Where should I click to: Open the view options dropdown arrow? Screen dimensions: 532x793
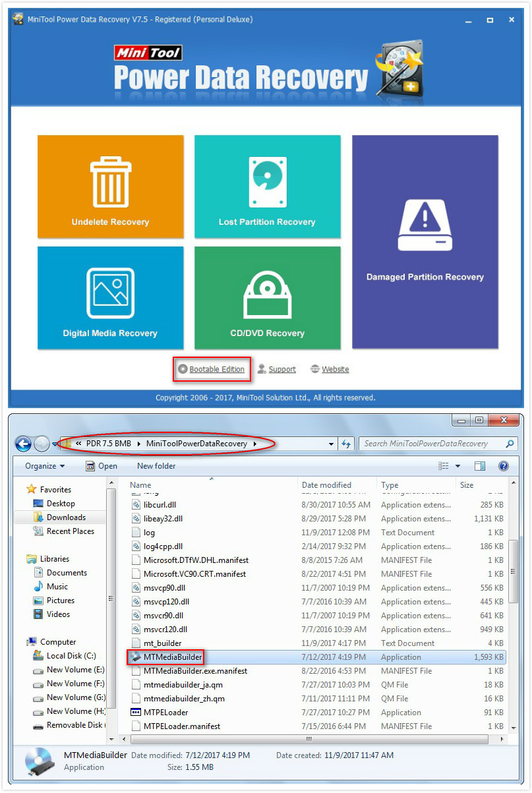coord(458,466)
